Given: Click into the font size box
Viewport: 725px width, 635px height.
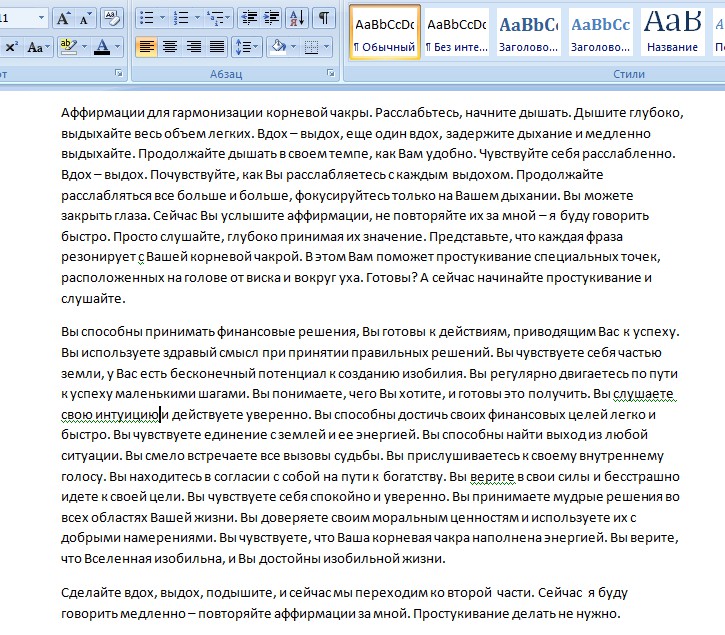Looking at the screenshot, I should pyautogui.click(x=18, y=18).
